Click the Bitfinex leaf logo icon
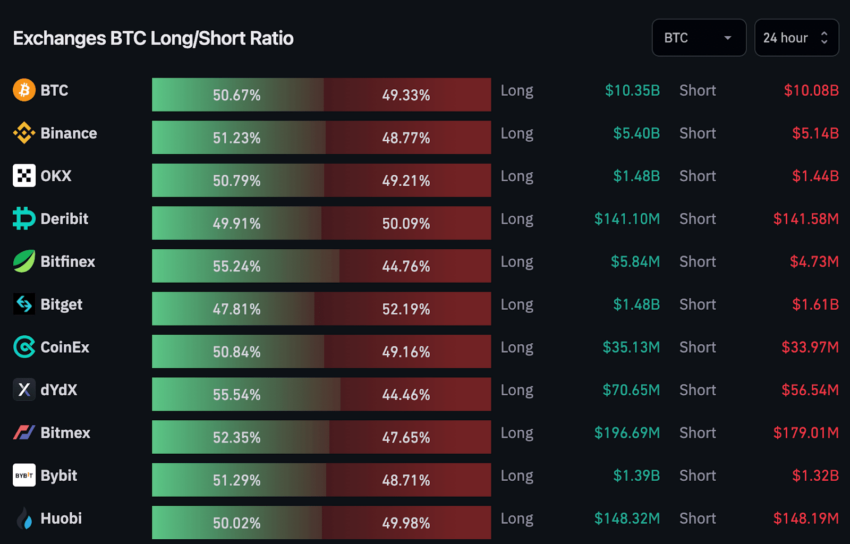 tap(24, 261)
